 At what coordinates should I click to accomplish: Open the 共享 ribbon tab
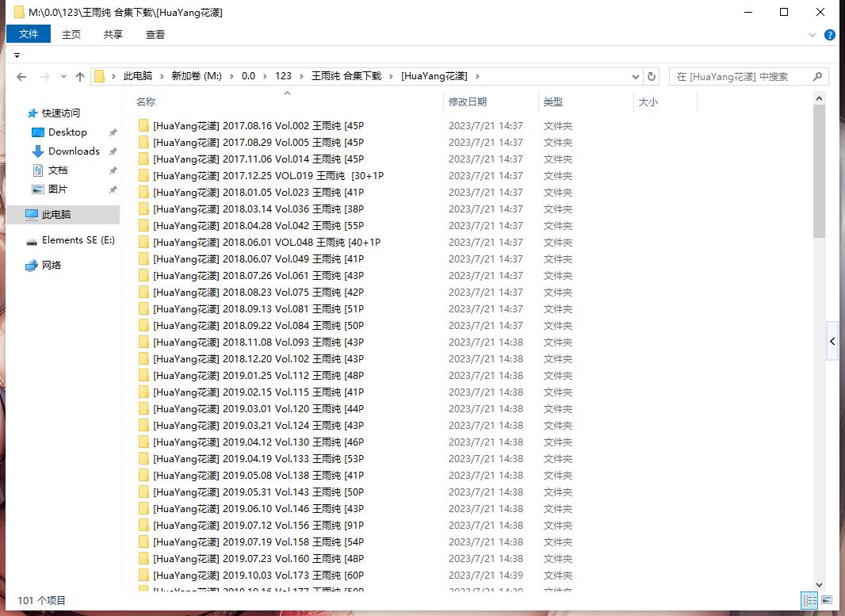(113, 35)
